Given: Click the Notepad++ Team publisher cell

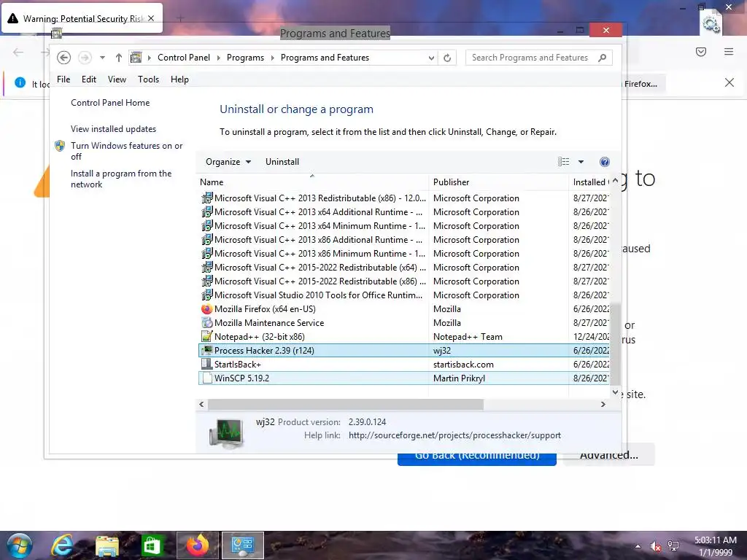Looking at the screenshot, I should click(468, 337).
